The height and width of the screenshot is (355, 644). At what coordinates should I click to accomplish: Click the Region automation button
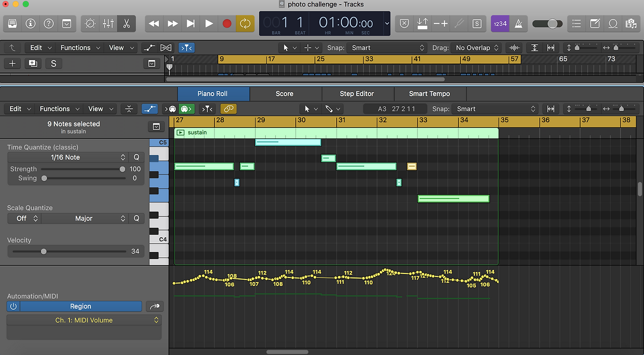click(80, 306)
